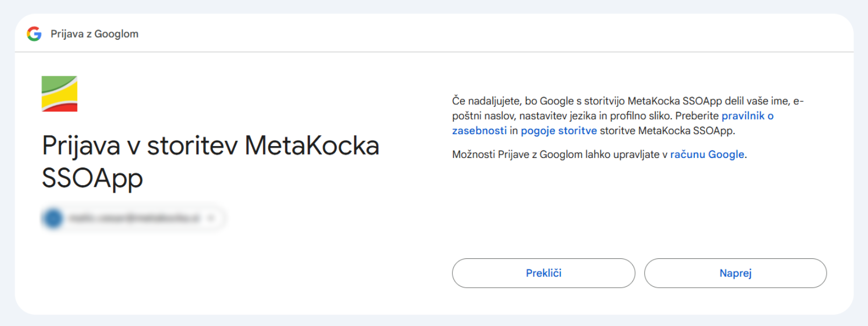Click the paragraph starting Če nadaljujete
868x326 pixels.
[x=628, y=115]
